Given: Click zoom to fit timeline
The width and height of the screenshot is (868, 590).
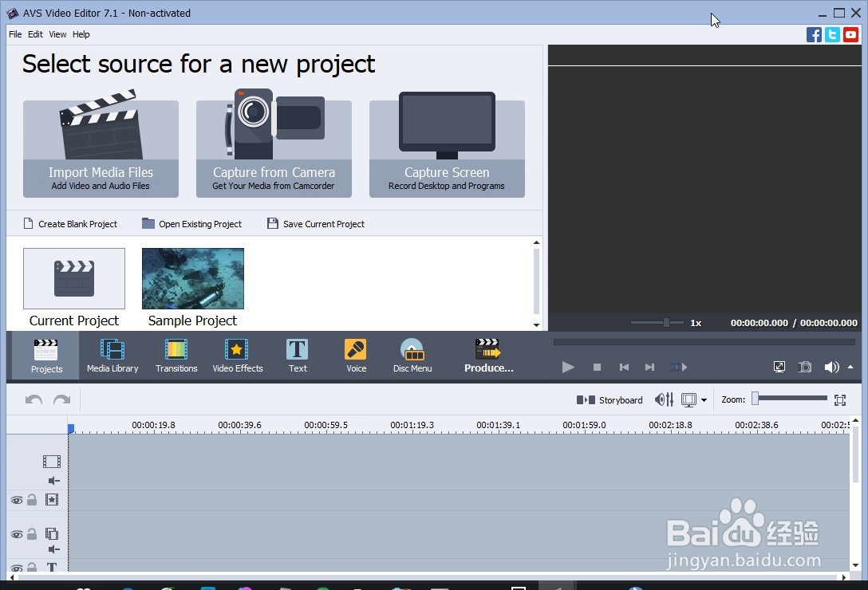Looking at the screenshot, I should pos(840,399).
